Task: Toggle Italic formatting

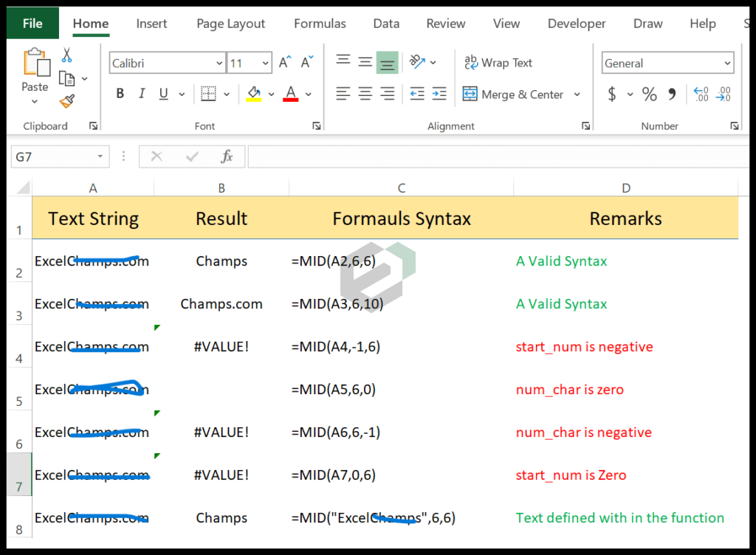Action: (x=142, y=94)
